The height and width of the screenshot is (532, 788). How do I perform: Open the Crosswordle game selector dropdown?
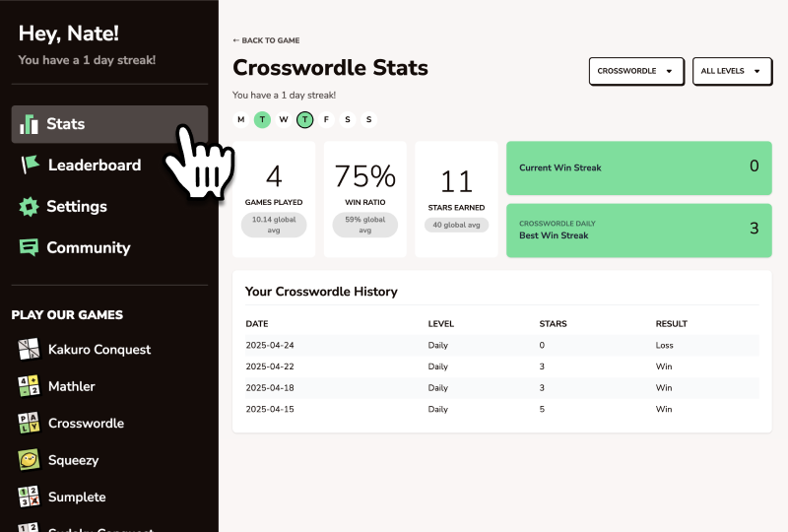pyautogui.click(x=636, y=71)
